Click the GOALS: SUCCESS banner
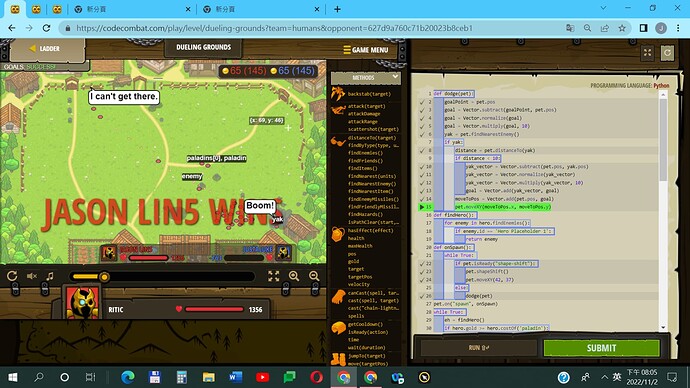 [x=30, y=67]
